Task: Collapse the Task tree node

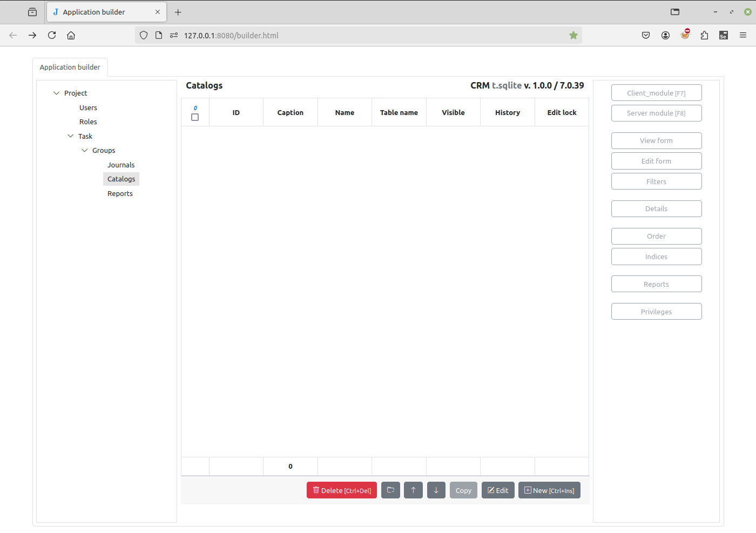Action: pyautogui.click(x=70, y=136)
